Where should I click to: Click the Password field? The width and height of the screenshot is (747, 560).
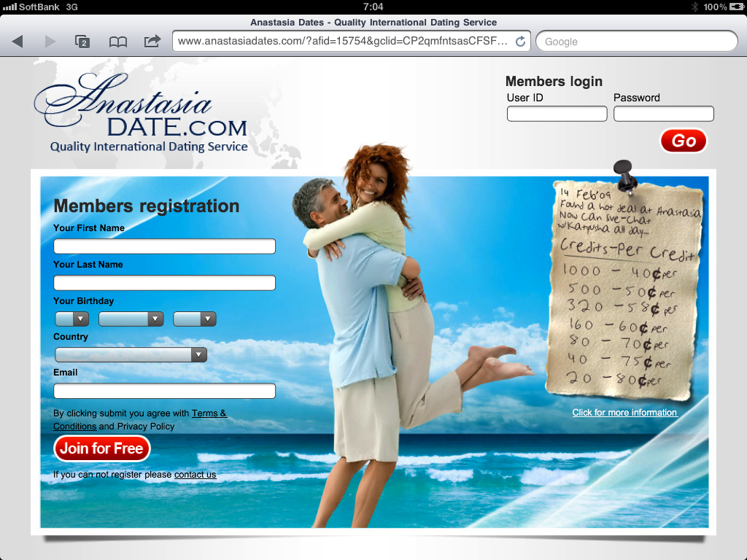(x=664, y=114)
